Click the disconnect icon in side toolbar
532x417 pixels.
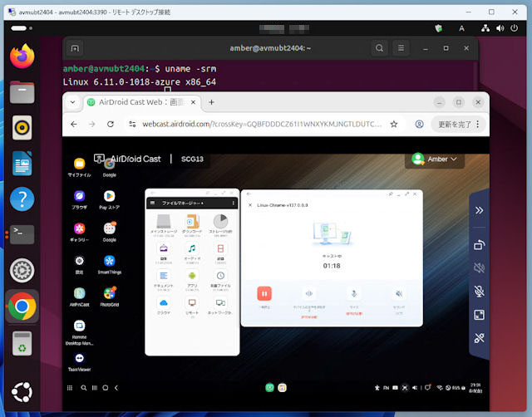(479, 338)
